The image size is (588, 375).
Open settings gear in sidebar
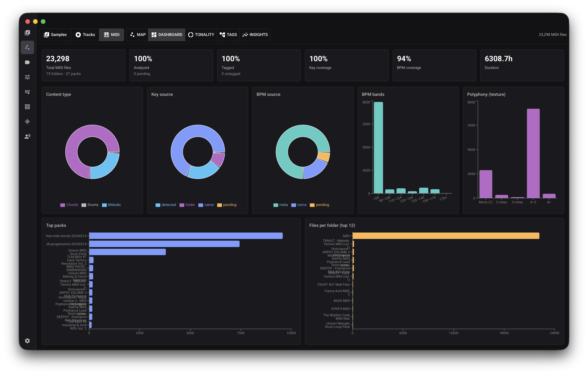tap(27, 341)
